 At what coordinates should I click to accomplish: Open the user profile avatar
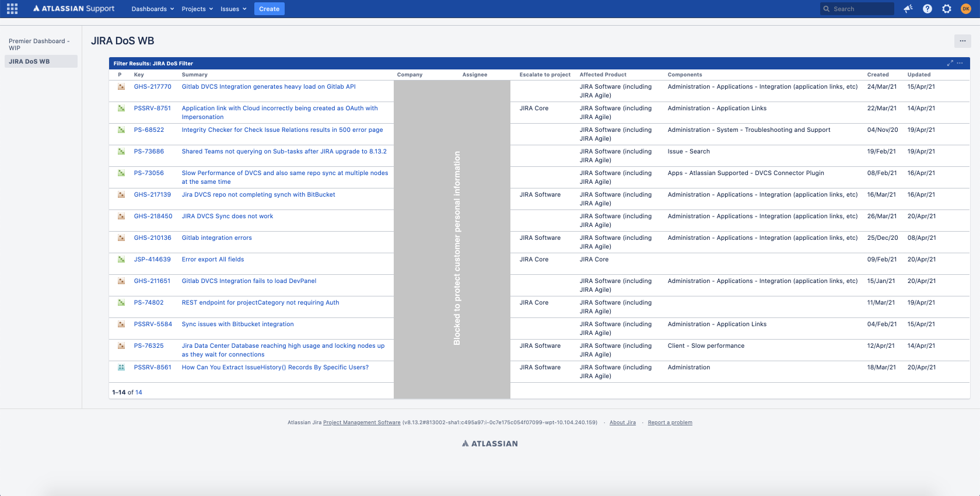[966, 9]
